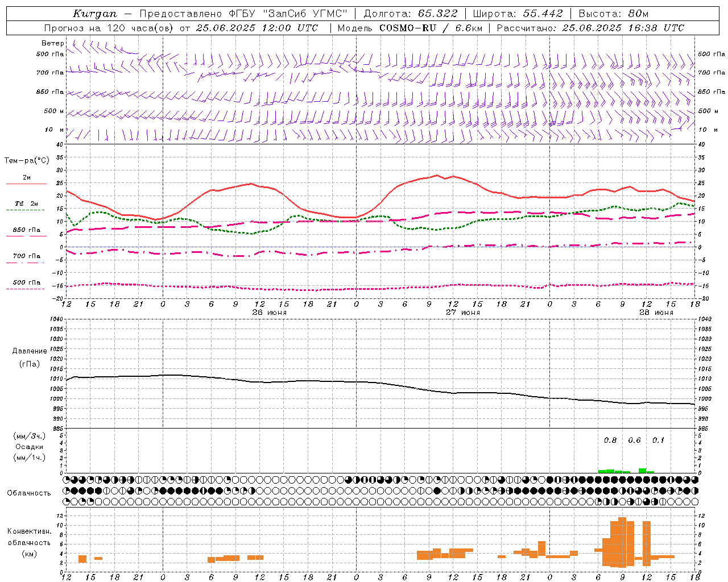Screen dimensions: 728x582
Task: Click the Конвективн. convective cloud label
Action: click(30, 531)
